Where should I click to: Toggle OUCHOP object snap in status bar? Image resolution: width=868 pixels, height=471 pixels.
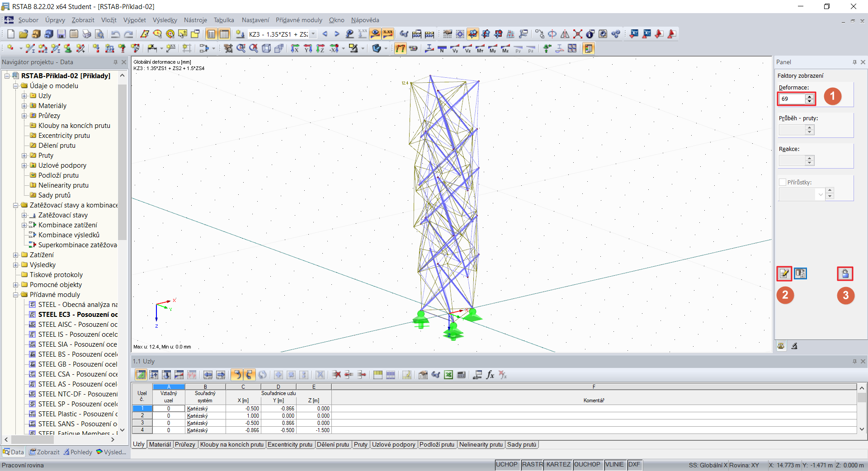click(587, 465)
